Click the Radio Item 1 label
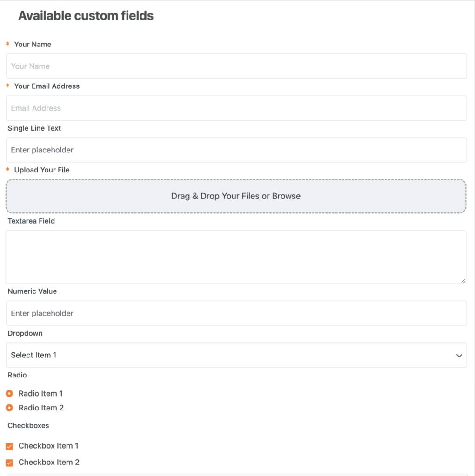Image resolution: width=475 pixels, height=476 pixels. [40, 394]
